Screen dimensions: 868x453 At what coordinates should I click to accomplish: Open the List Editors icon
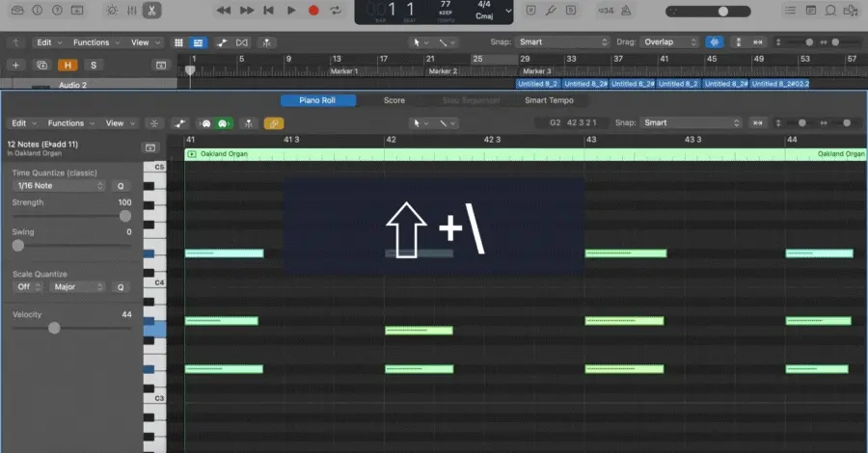coord(790,10)
